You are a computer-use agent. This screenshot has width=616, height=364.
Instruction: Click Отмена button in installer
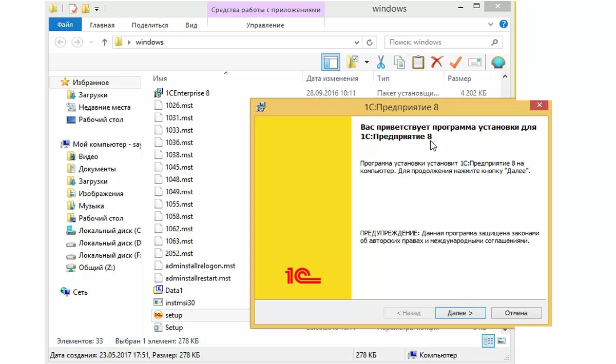[516, 313]
